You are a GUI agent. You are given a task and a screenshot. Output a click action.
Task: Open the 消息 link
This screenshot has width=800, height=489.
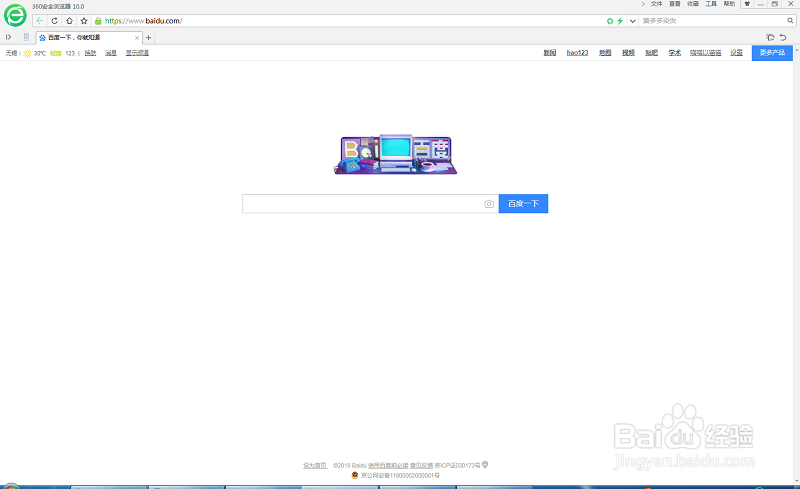click(111, 53)
